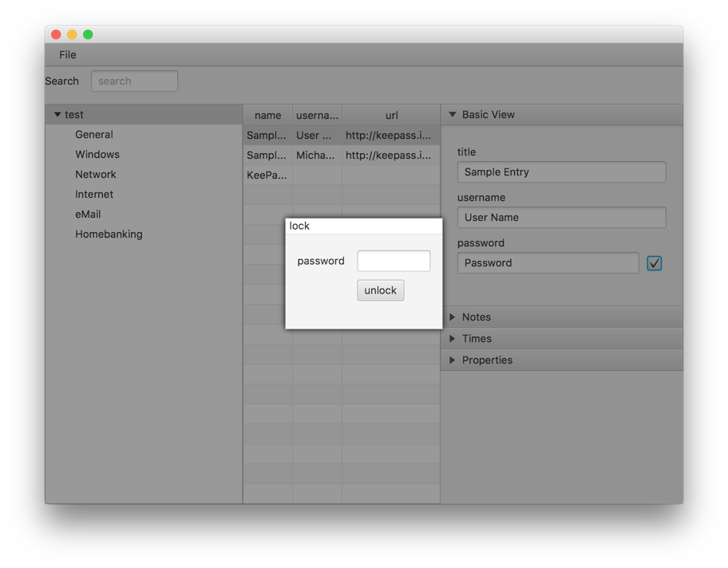Click the lock dialog password field
Viewport: 728px width, 568px height.
point(394,261)
